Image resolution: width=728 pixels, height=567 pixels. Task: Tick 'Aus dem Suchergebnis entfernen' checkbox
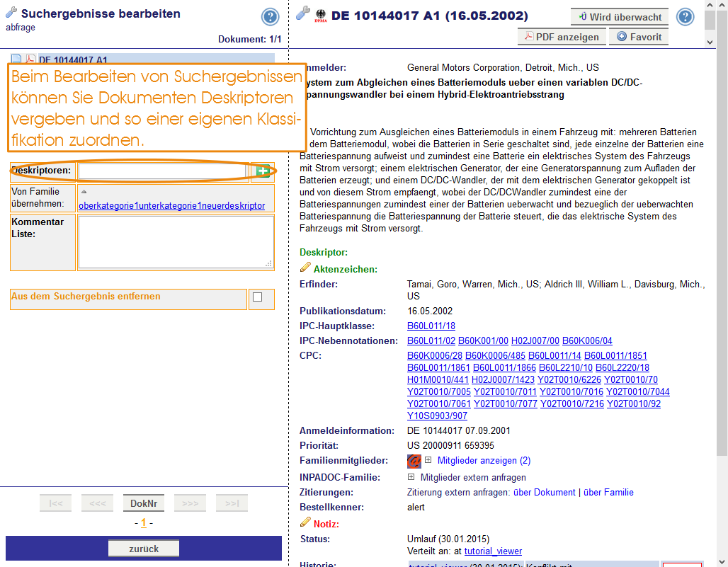click(x=257, y=297)
